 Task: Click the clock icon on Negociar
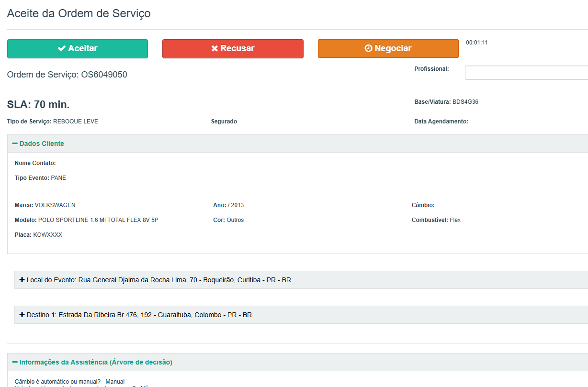(369, 48)
